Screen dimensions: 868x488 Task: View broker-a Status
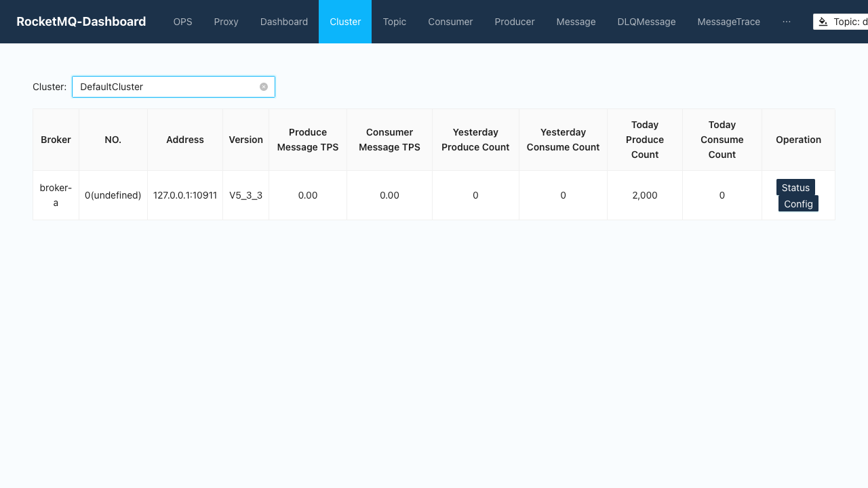(x=795, y=188)
